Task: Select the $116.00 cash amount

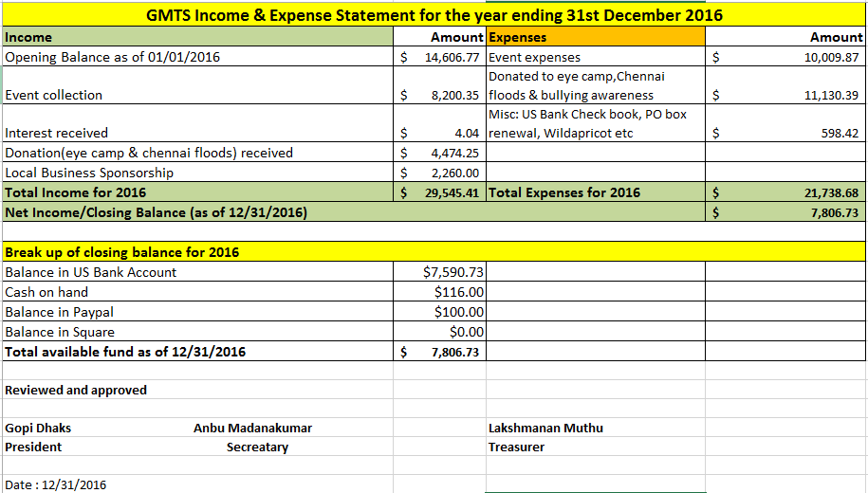Action: pos(439,292)
